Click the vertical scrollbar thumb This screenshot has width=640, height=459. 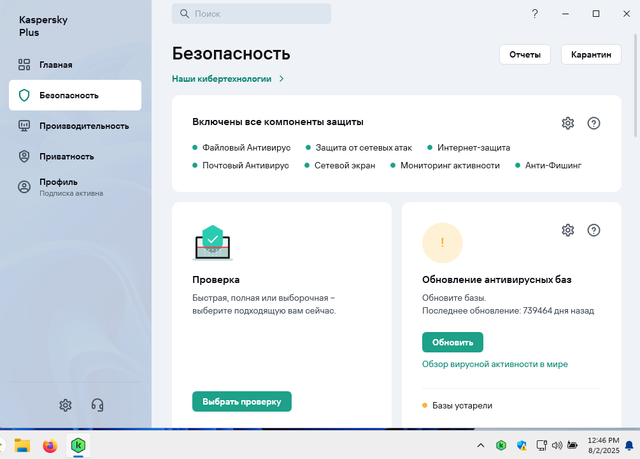[x=635, y=86]
